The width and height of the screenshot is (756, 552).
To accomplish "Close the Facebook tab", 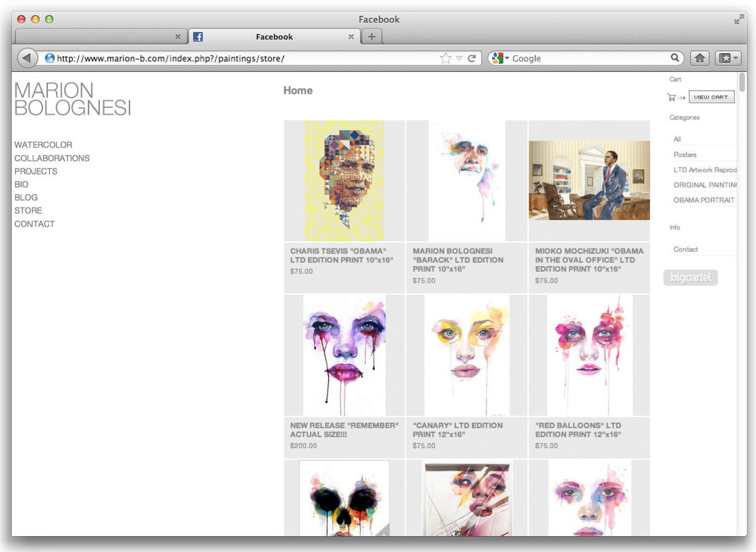I will [351, 37].
